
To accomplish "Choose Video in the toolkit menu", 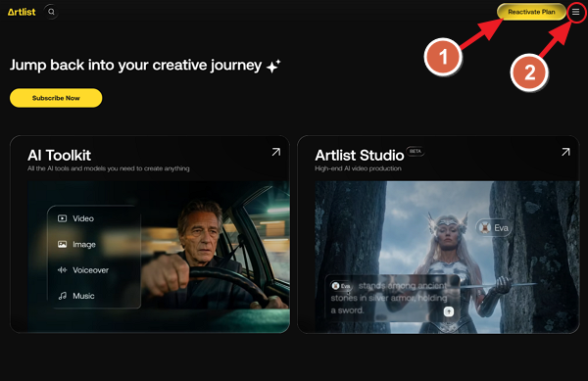I will pyautogui.click(x=83, y=218).
